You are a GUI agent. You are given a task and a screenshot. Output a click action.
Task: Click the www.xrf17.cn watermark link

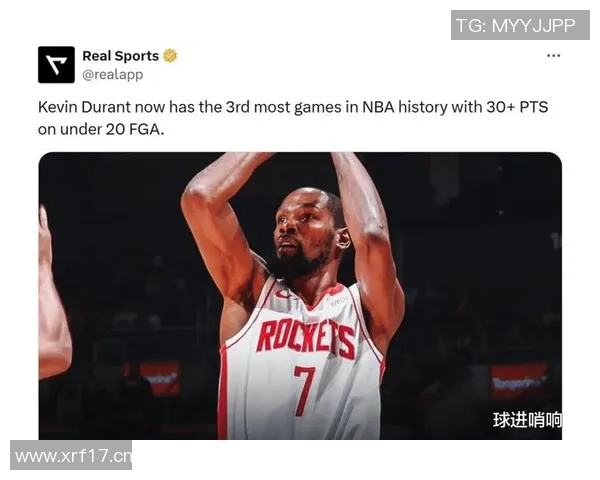click(71, 456)
